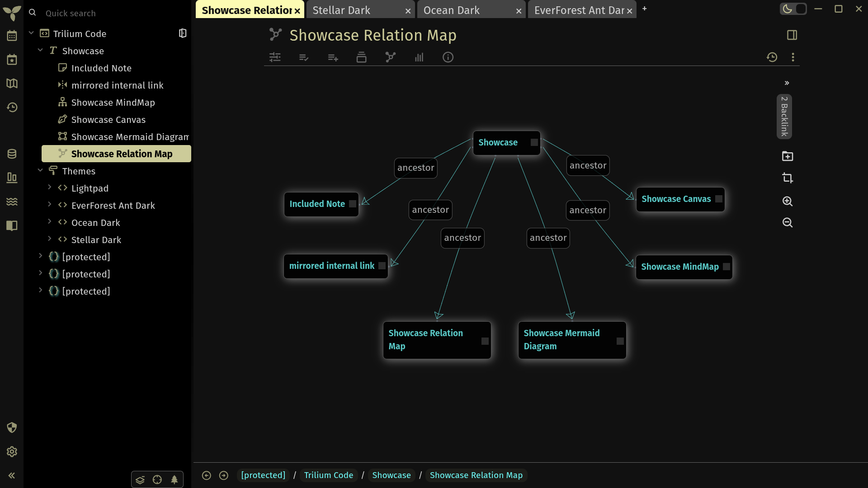Go back with the breadcrumb back arrow

point(207,475)
